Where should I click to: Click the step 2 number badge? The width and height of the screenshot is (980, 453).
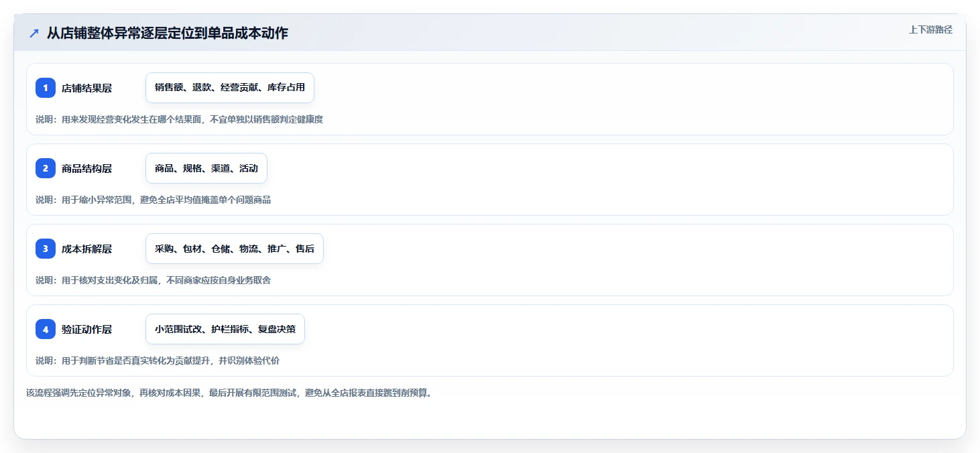point(46,168)
